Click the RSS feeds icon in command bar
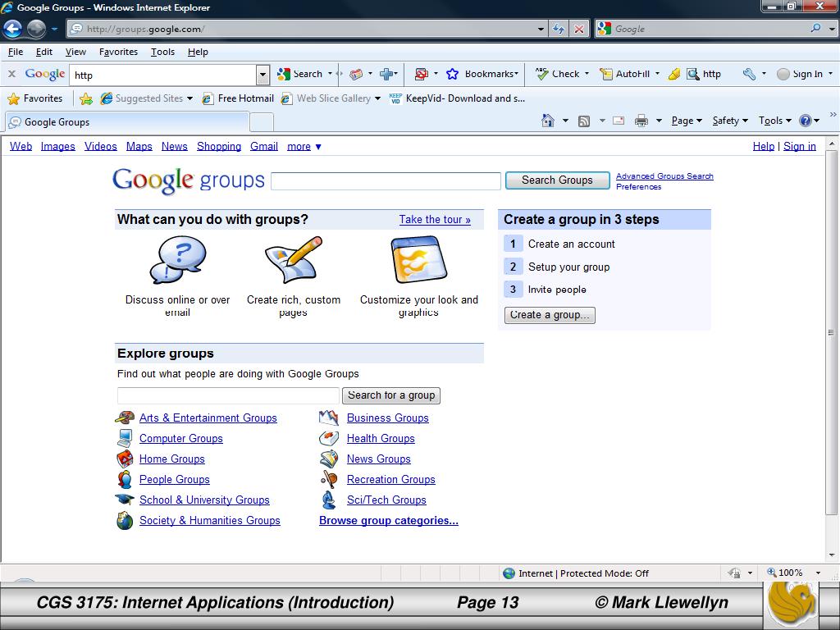840x630 pixels. tap(584, 121)
